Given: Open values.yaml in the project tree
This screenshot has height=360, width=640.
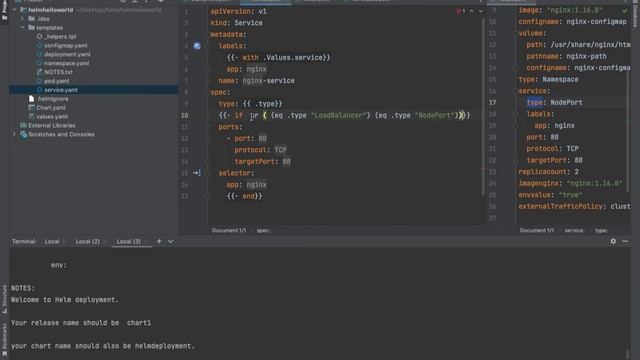Looking at the screenshot, I should point(52,117).
